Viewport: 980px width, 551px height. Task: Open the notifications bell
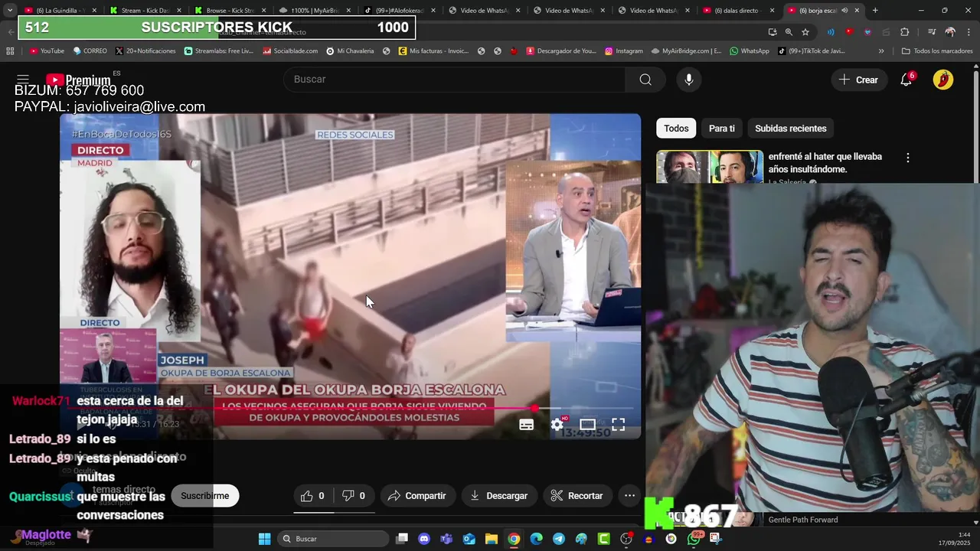pos(906,80)
